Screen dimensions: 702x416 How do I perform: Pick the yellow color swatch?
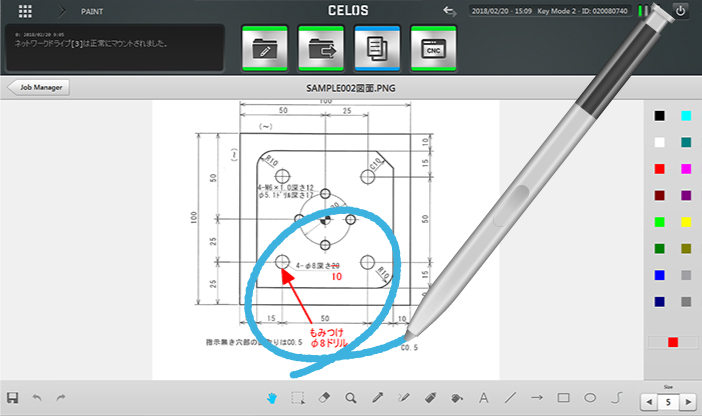pos(686,222)
